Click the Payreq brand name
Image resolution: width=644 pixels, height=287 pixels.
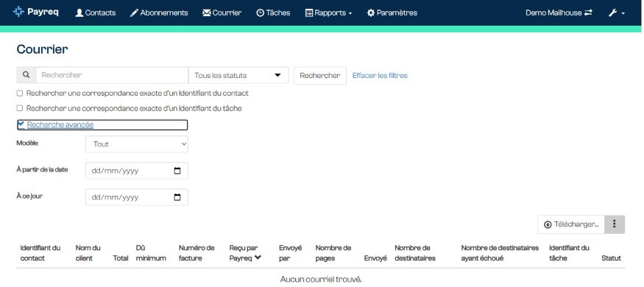click(43, 12)
